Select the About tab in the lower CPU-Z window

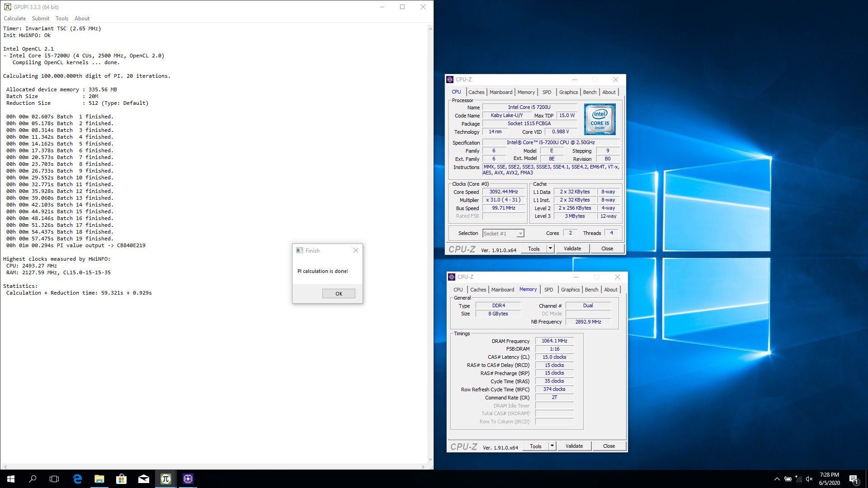point(611,290)
